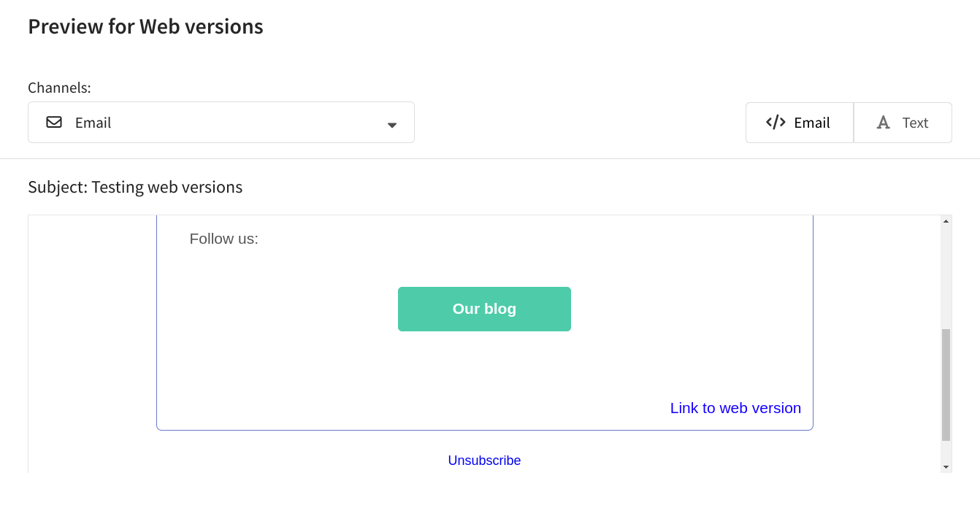Click the envelope icon in Channels selector

point(54,123)
